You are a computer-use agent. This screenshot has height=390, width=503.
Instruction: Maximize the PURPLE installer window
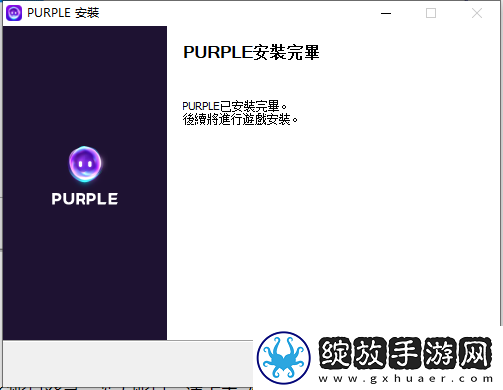431,13
